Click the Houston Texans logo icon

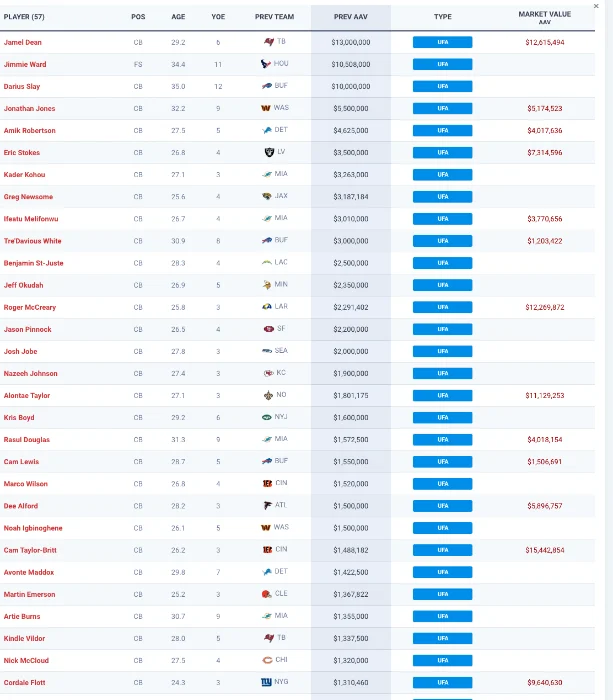tap(265, 64)
